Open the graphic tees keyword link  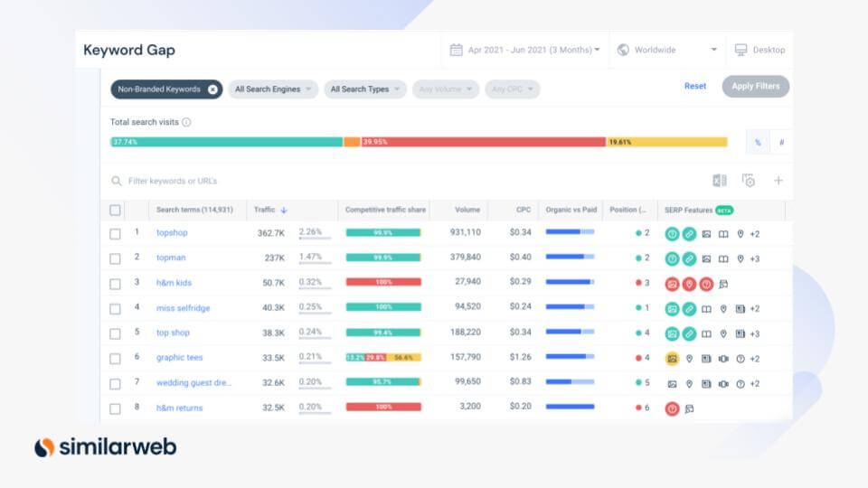179,358
